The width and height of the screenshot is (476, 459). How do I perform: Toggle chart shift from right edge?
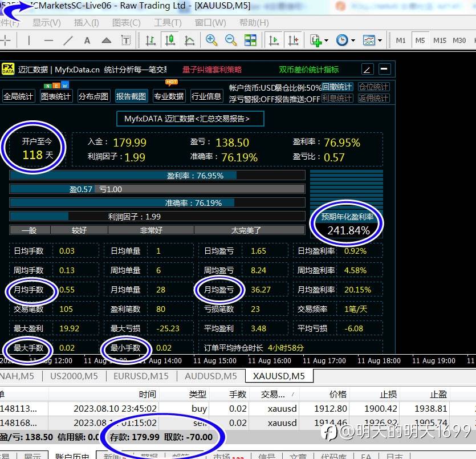pos(293,40)
